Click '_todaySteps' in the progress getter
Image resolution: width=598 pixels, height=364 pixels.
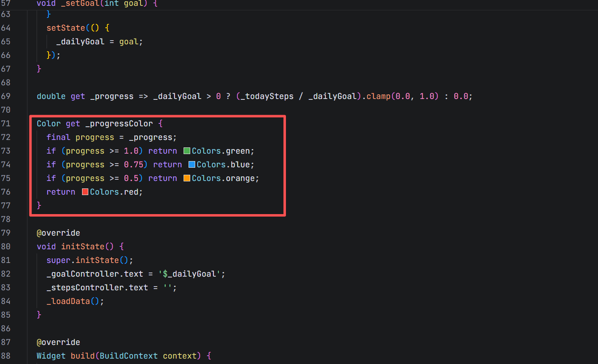pyautogui.click(x=267, y=96)
